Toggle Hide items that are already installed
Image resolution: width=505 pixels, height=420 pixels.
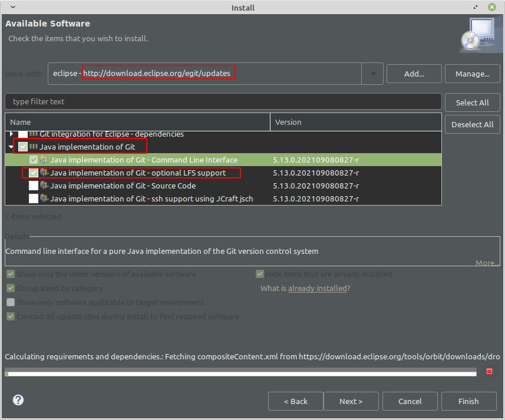260,274
